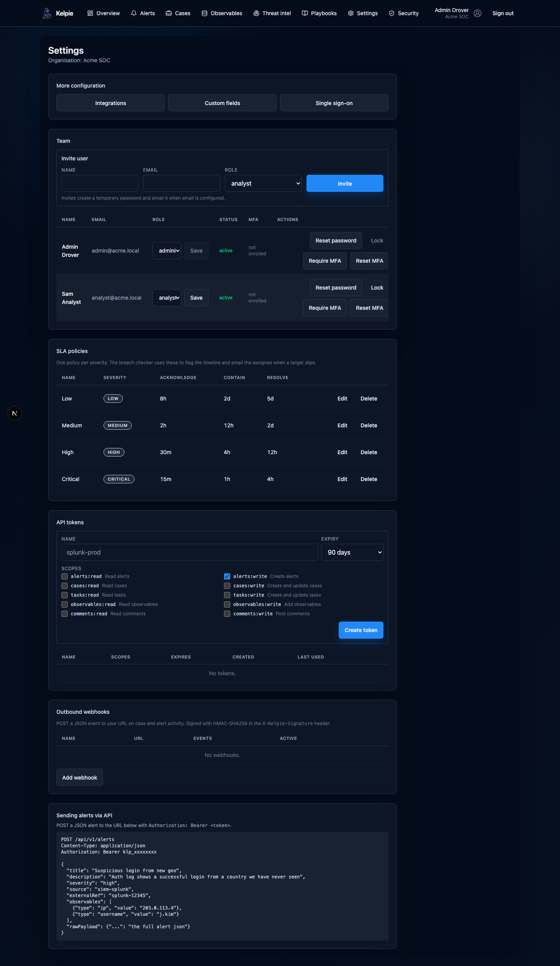This screenshot has height=966, width=560.
Task: Open Custom fields configuration
Action: coord(222,103)
